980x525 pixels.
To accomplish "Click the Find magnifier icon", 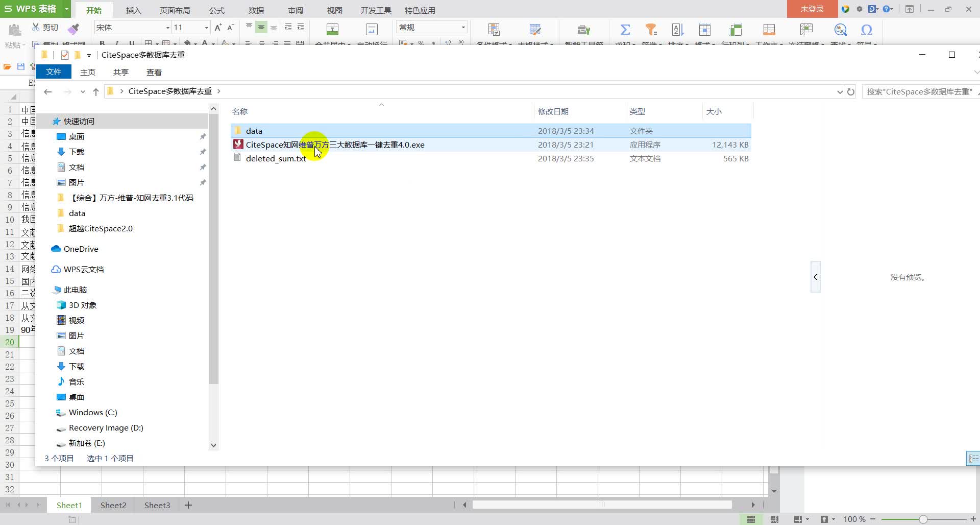I will (x=840, y=30).
